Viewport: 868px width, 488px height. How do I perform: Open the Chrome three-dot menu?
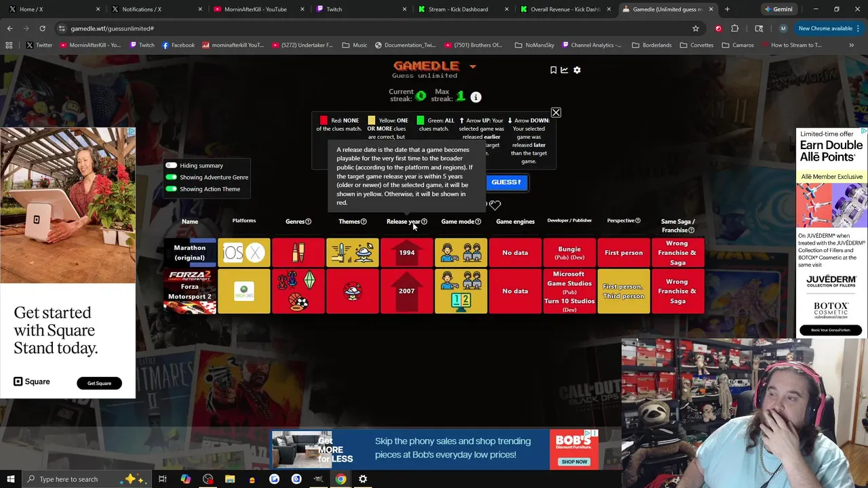click(x=859, y=28)
